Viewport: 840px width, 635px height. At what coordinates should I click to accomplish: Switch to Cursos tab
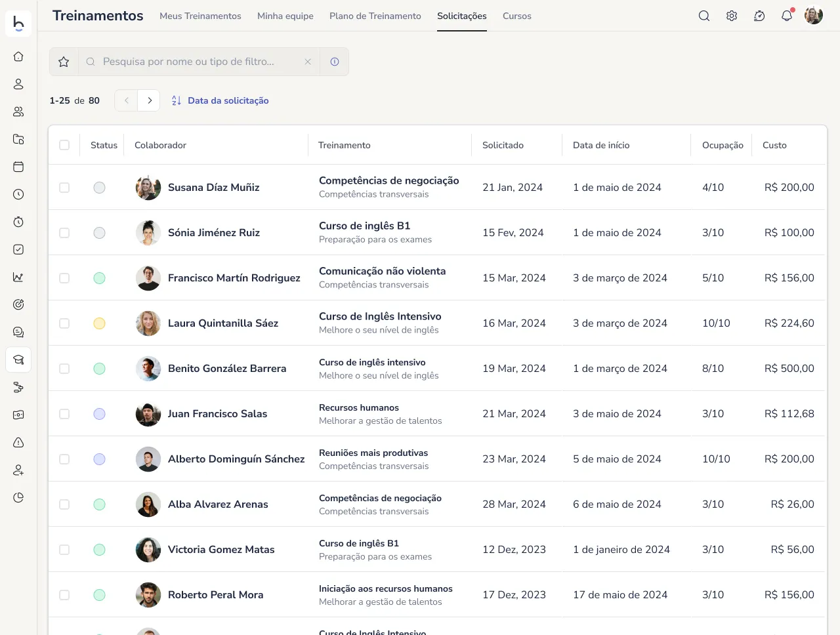tap(517, 16)
